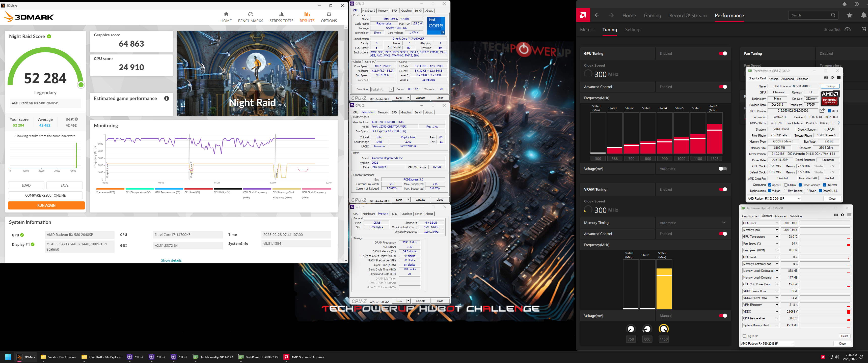Open GPU selector dropdown in GPU-Z Sensors window

[768, 344]
